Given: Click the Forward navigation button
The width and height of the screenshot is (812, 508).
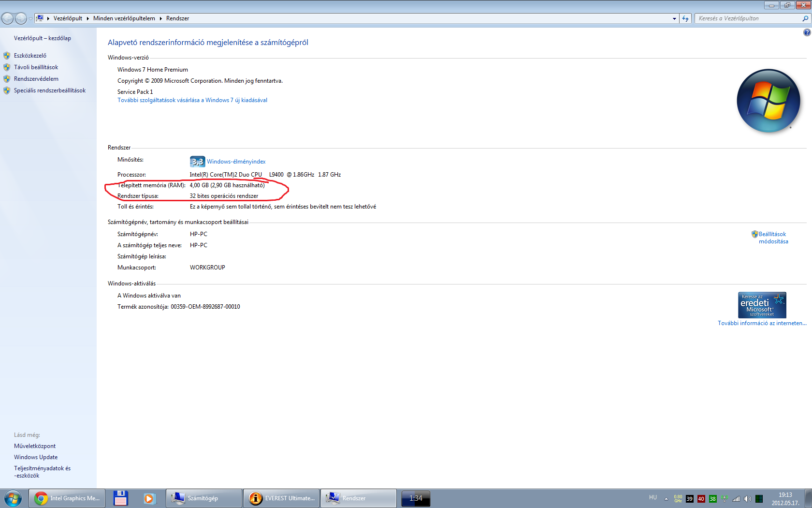Looking at the screenshot, I should 21,18.
